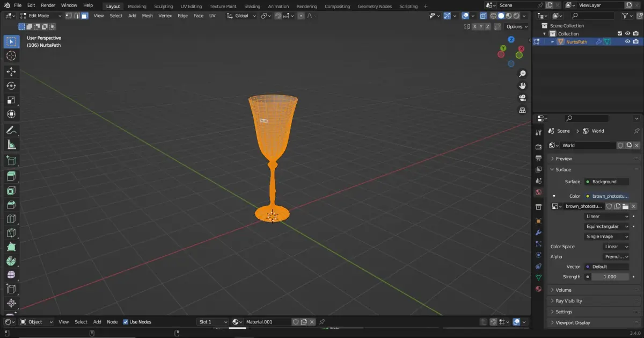This screenshot has height=338, width=644.
Task: Click the Surface Background shader button
Action: click(x=606, y=182)
